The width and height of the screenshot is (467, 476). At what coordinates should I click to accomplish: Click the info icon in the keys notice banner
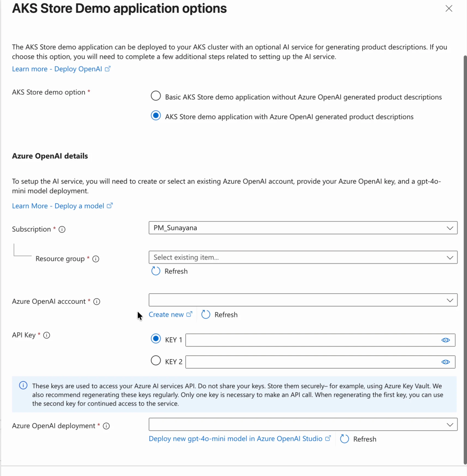tap(23, 386)
